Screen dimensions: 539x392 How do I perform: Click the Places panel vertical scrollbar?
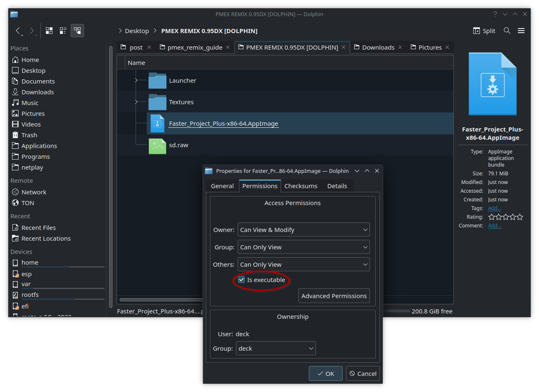pyautogui.click(x=110, y=177)
